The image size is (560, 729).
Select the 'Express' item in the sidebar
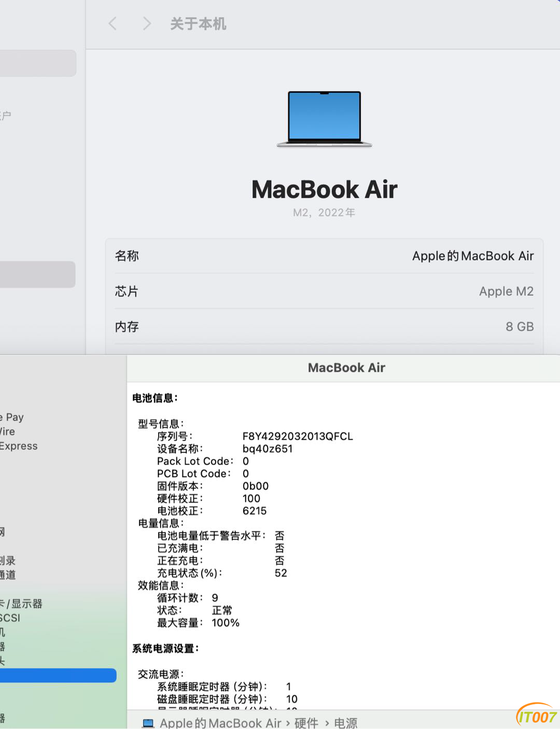[19, 446]
